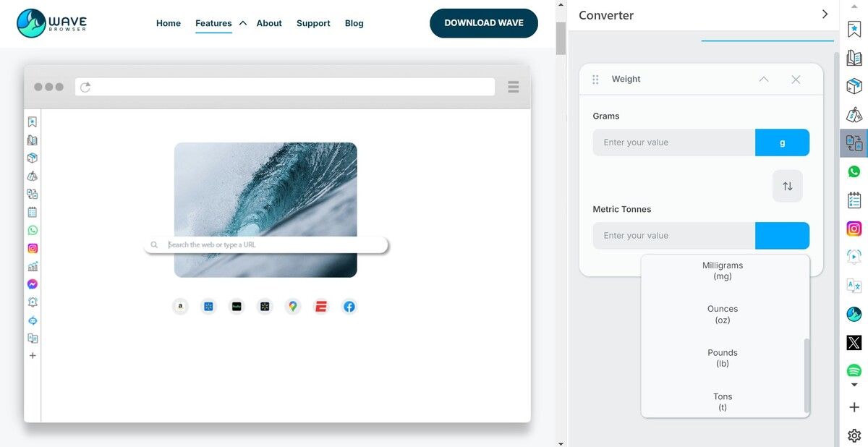Open Instagram in the right sidebar
The height and width of the screenshot is (447, 868).
[854, 229]
